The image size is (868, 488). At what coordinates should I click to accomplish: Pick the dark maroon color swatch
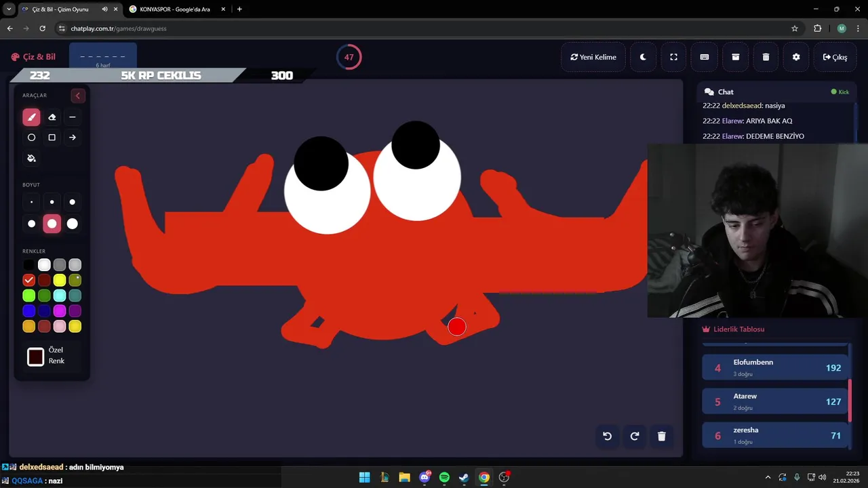44,280
